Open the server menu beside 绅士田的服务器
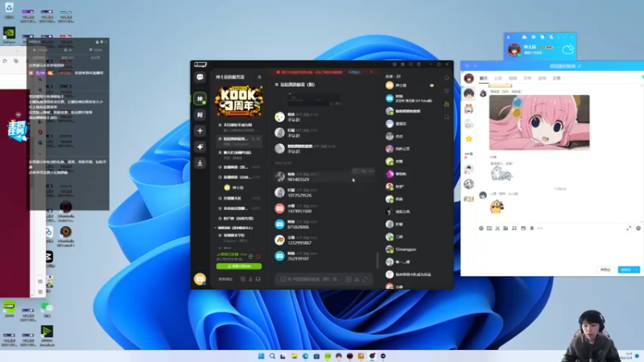Screen dimensions: 644x362 [x=259, y=77]
